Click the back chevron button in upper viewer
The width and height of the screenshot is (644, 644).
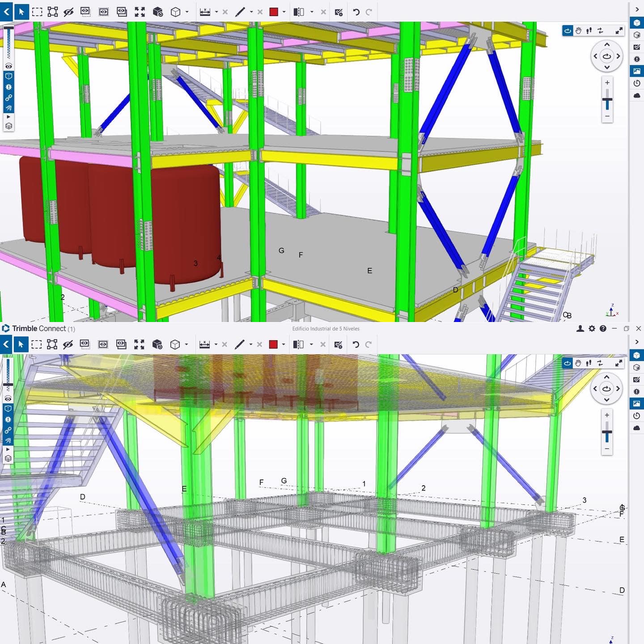click(6, 12)
